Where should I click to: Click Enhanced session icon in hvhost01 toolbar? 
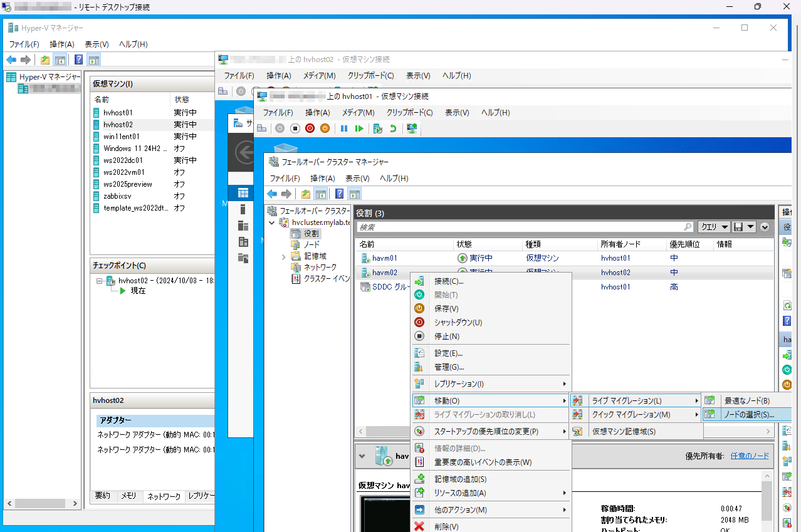412,128
